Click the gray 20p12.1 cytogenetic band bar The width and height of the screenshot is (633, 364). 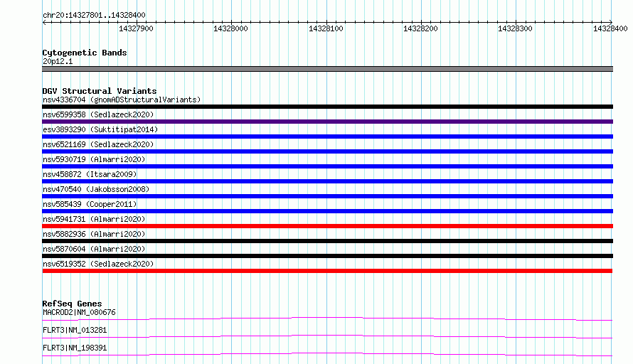pyautogui.click(x=327, y=69)
